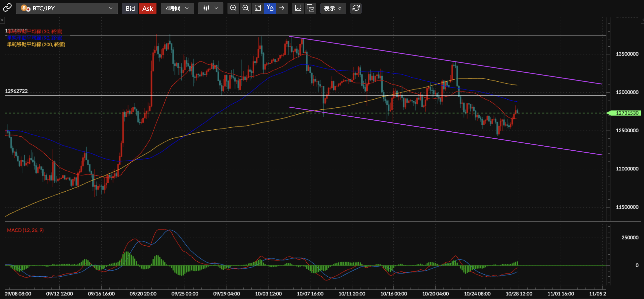The image size is (644, 299).
Task: Jump to the latest candle
Action: (282, 8)
